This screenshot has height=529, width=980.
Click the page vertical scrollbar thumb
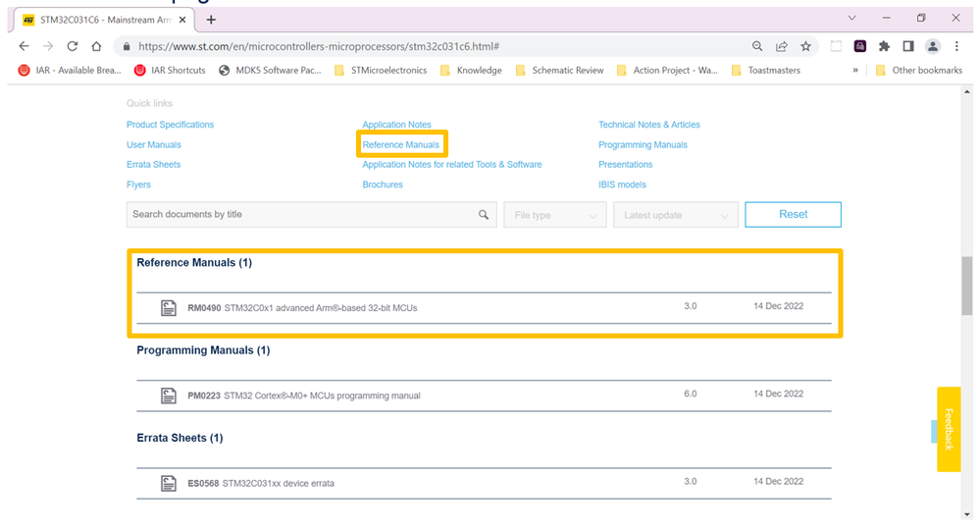[x=967, y=286]
